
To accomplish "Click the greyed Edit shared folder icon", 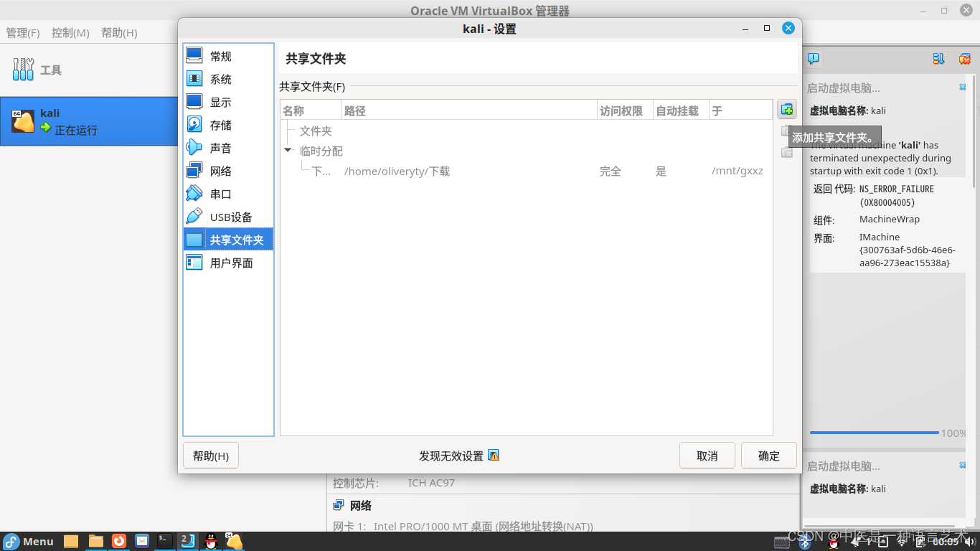I will click(x=785, y=131).
